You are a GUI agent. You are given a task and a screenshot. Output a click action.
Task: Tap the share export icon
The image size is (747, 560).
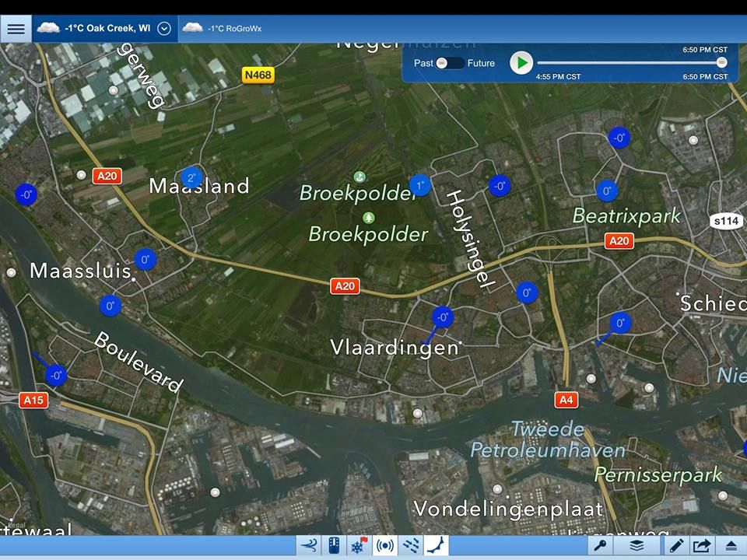[700, 546]
